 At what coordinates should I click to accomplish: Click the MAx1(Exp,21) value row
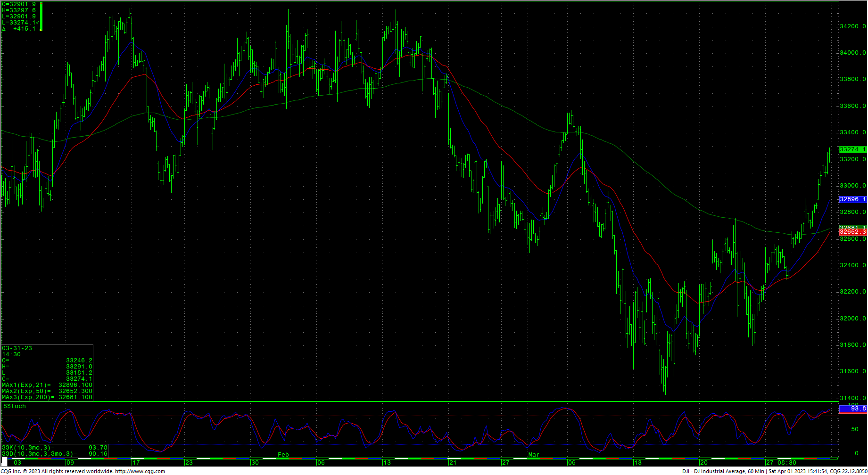point(47,385)
